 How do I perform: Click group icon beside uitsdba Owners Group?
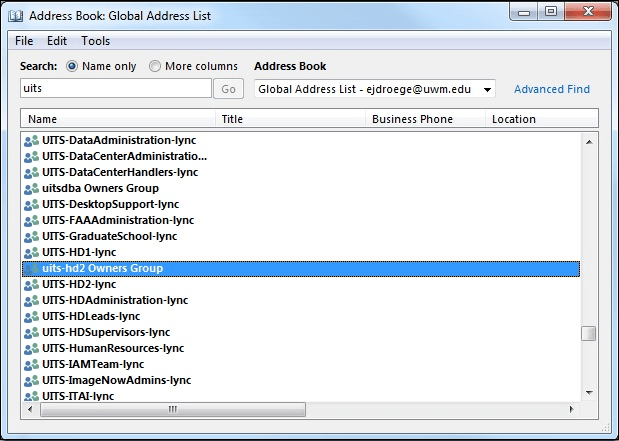click(x=31, y=189)
